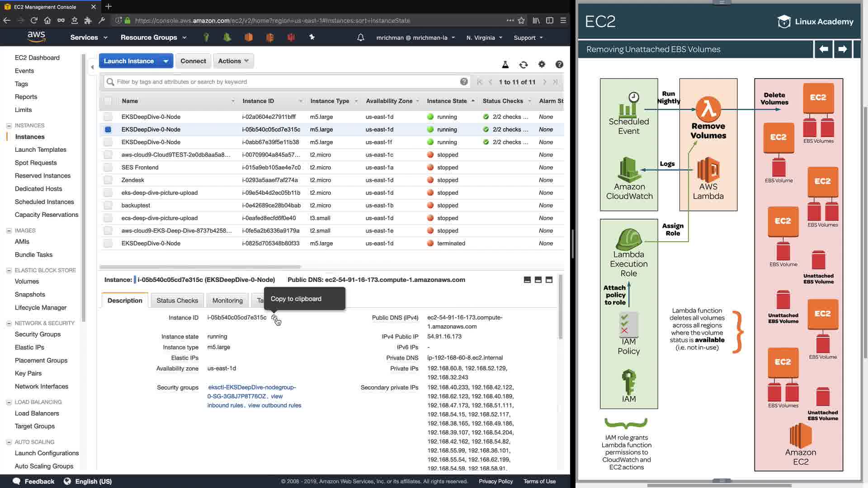Viewport: 868px width, 488px height.
Task: Click the help question mark icon
Action: [x=559, y=65]
